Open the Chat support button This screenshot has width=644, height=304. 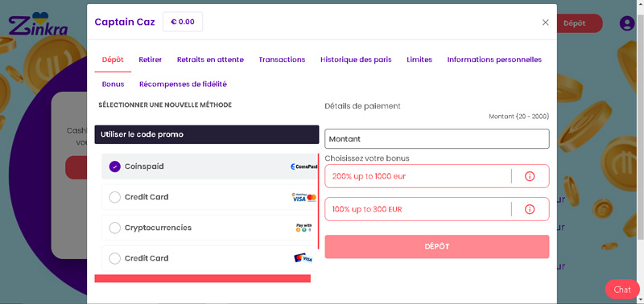pyautogui.click(x=622, y=290)
